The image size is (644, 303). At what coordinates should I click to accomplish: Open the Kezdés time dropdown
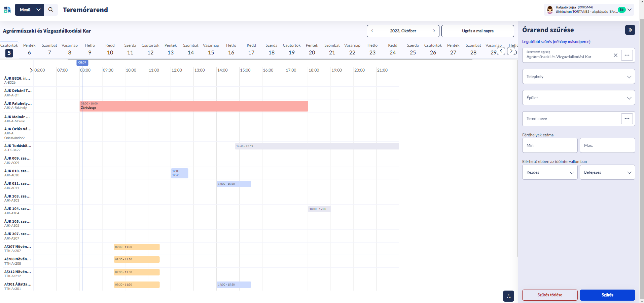550,172
